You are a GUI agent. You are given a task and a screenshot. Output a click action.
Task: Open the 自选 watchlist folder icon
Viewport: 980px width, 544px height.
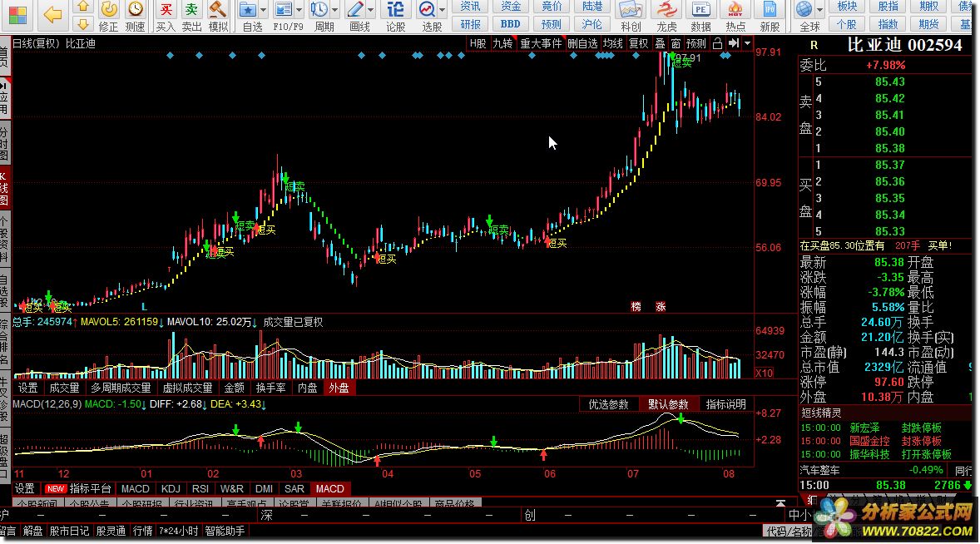coord(248,9)
